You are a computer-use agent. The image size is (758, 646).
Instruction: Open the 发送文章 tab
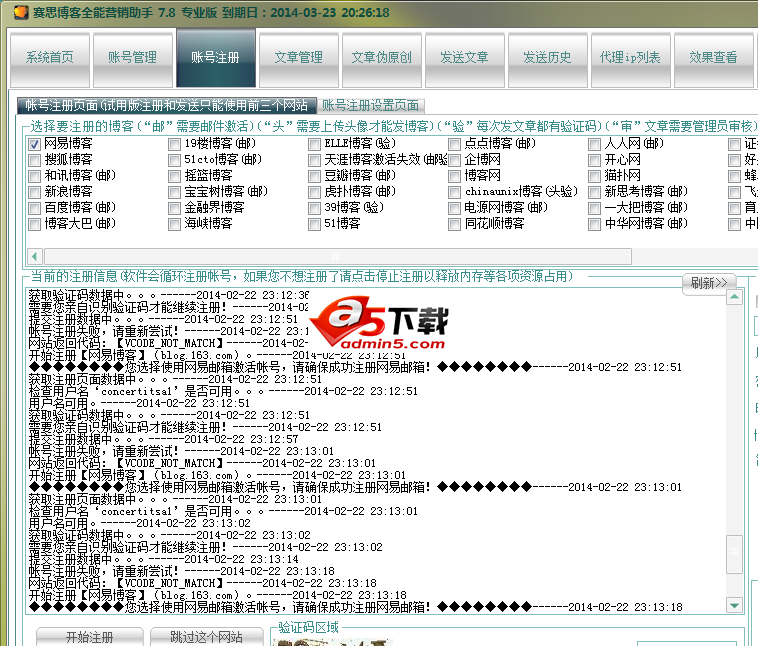coord(465,60)
